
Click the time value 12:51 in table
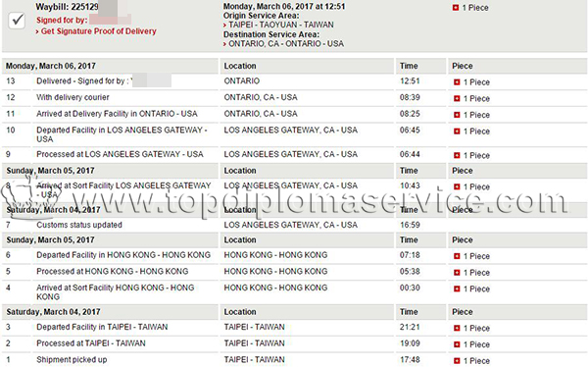tap(410, 81)
